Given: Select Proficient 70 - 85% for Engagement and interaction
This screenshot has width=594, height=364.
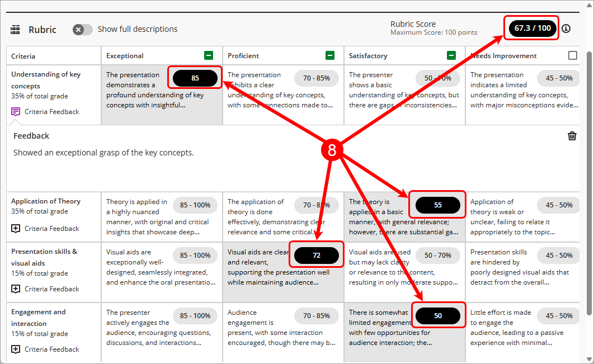Looking at the screenshot, I should pos(316,316).
